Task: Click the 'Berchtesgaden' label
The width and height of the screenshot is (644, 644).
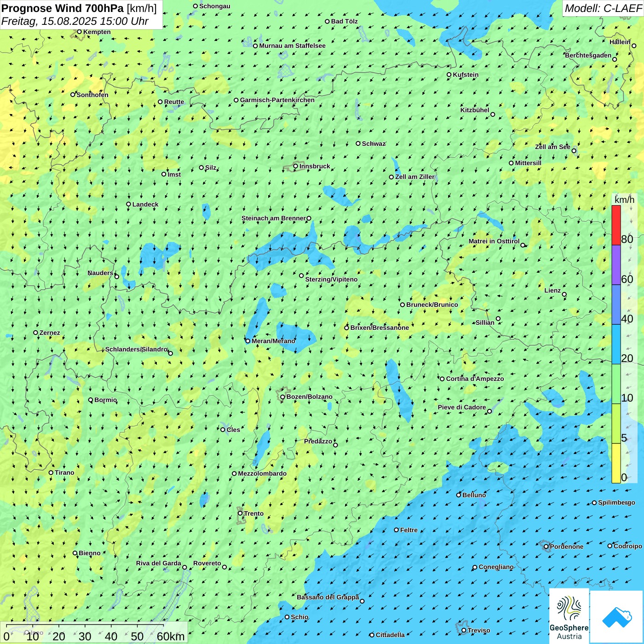Action: click(588, 55)
